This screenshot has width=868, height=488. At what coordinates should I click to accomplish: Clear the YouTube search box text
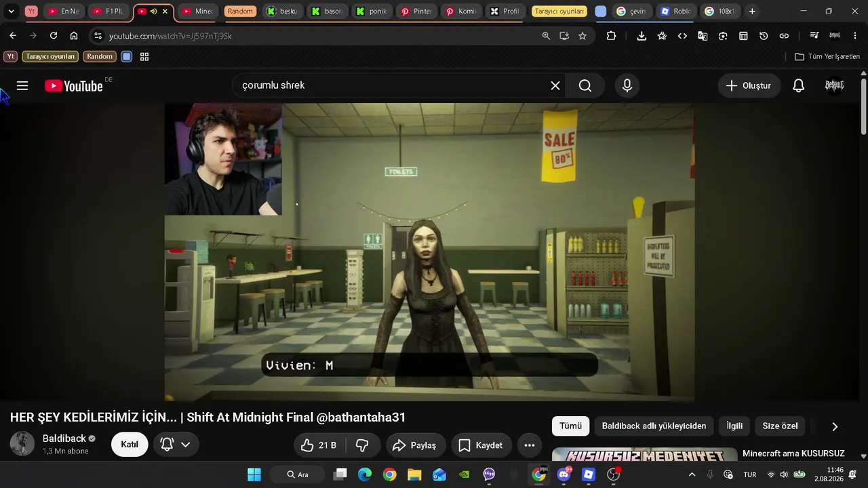tap(555, 85)
